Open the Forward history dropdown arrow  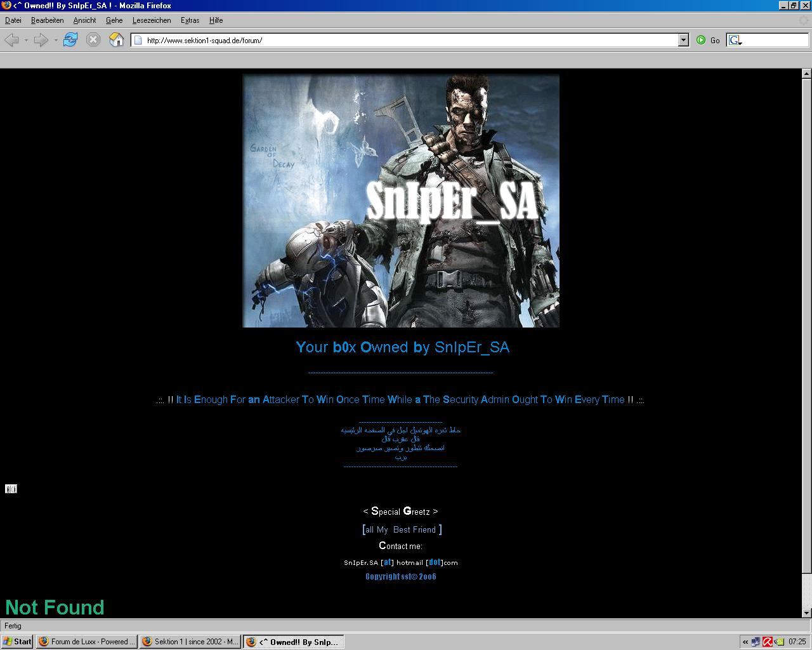click(56, 40)
